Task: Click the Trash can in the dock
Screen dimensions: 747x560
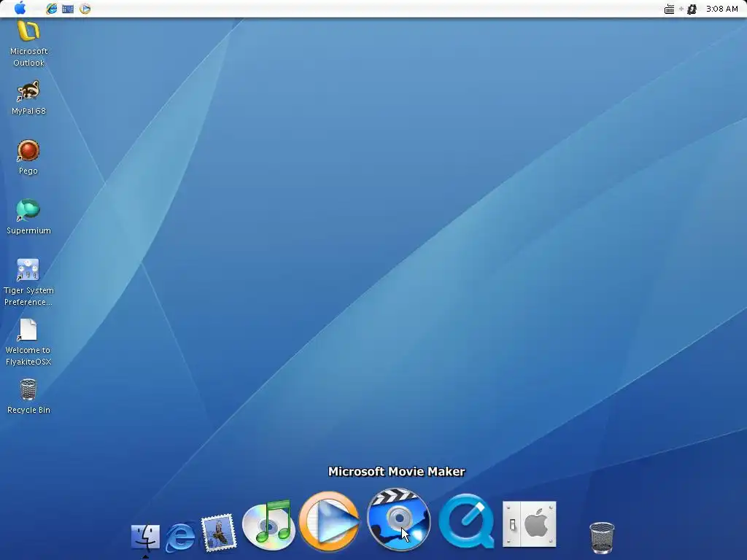Action: (602, 537)
